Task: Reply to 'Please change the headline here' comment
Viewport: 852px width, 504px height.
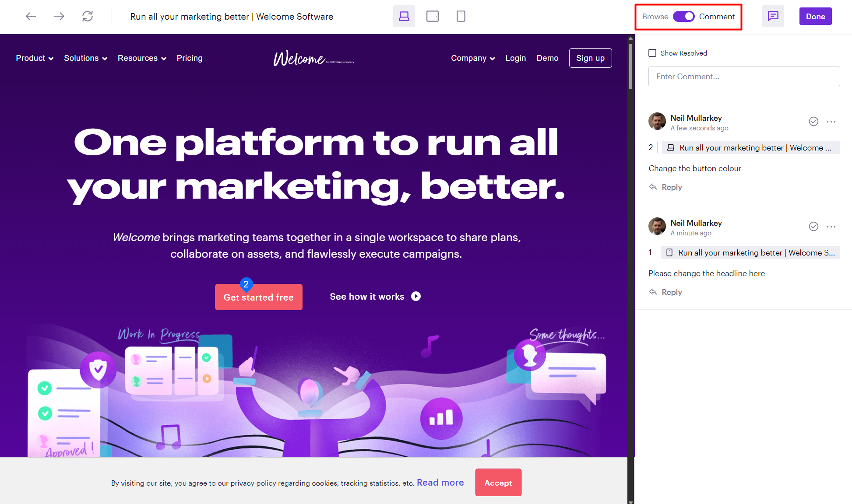Action: click(665, 292)
